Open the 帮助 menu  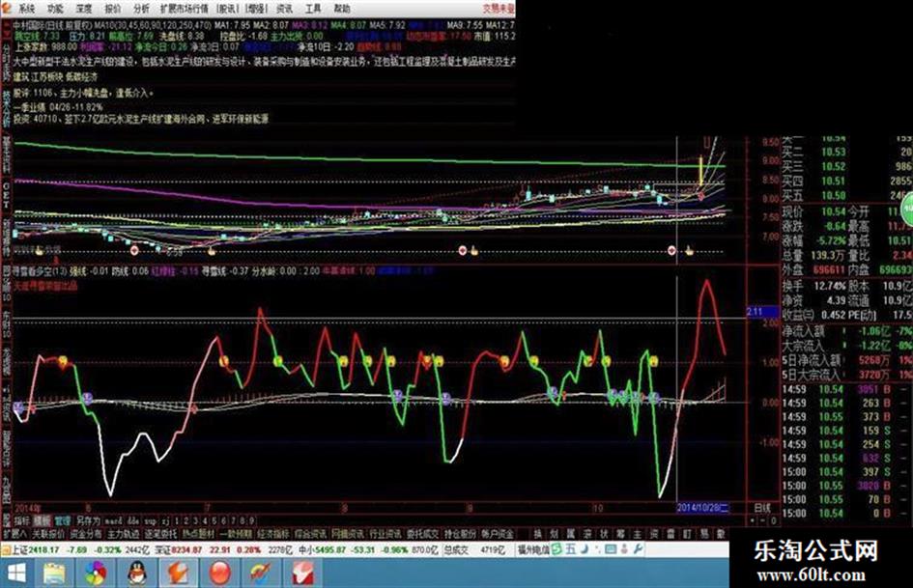pos(342,8)
